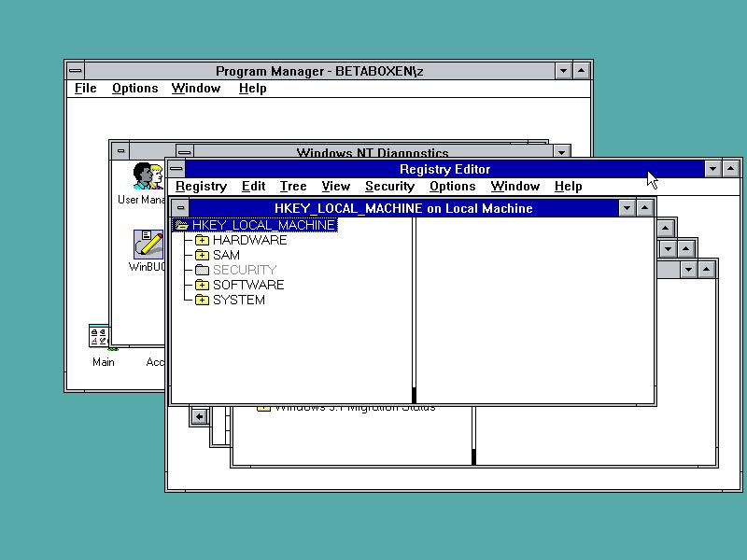Open the Window menu in Program Manager
This screenshot has width=747, height=560.
[196, 89]
